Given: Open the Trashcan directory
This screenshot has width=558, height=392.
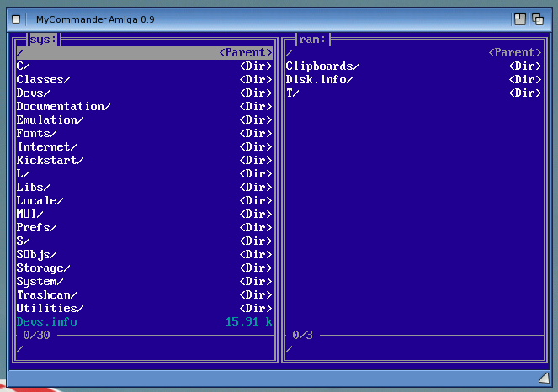Looking at the screenshot, I should pyautogui.click(x=47, y=295).
